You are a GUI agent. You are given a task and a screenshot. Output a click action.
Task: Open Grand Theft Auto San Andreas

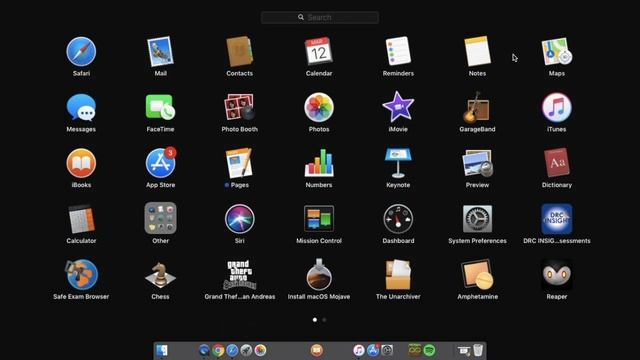240,275
